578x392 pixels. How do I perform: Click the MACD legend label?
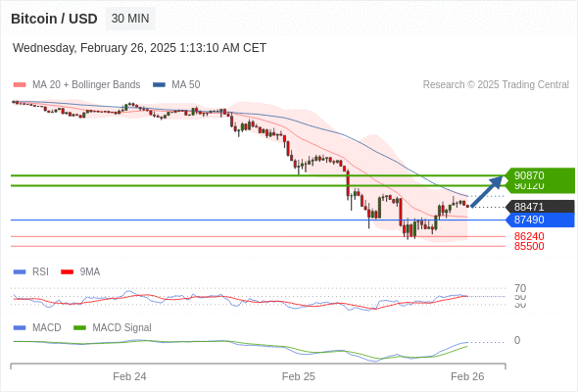pos(47,328)
